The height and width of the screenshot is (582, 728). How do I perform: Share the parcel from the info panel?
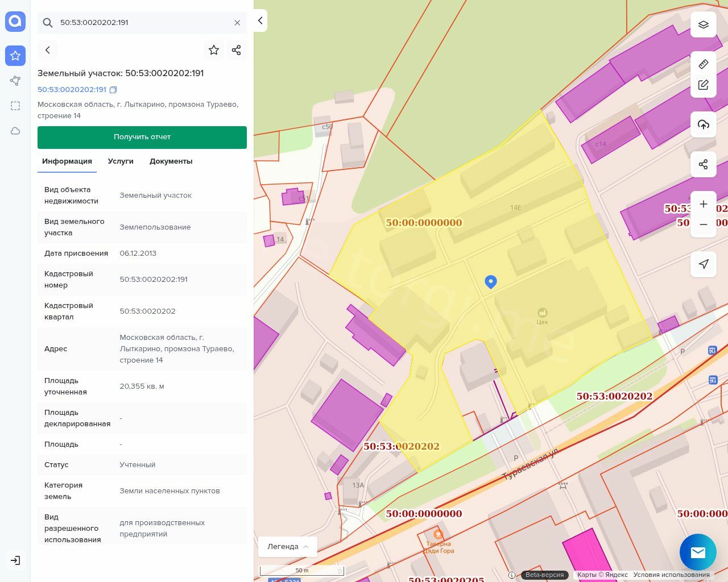(x=237, y=50)
